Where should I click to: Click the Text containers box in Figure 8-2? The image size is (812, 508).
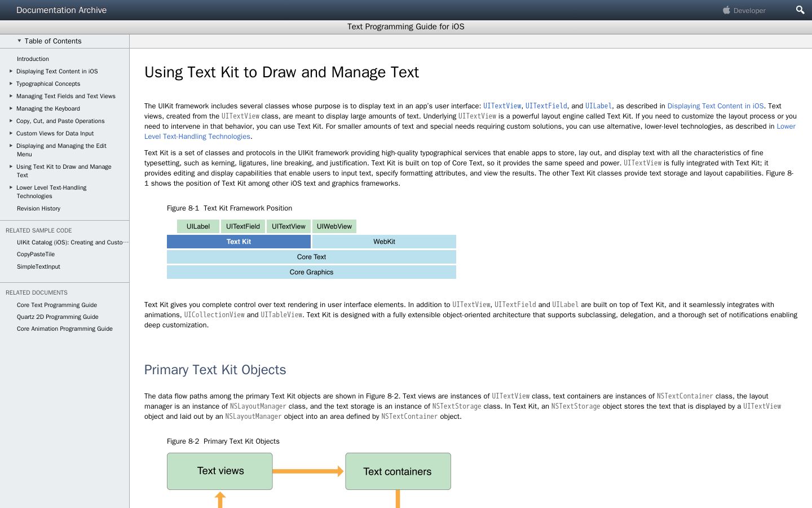[x=398, y=471]
